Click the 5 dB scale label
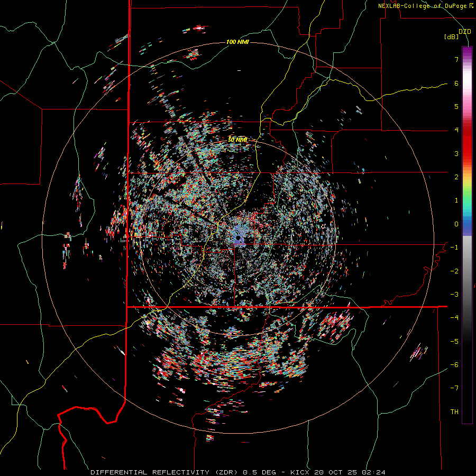 [x=456, y=106]
